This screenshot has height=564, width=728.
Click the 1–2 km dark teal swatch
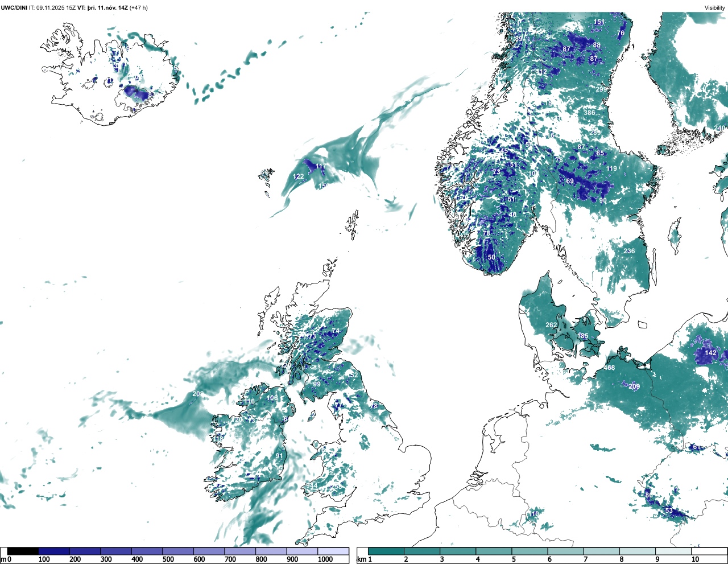coord(386,551)
